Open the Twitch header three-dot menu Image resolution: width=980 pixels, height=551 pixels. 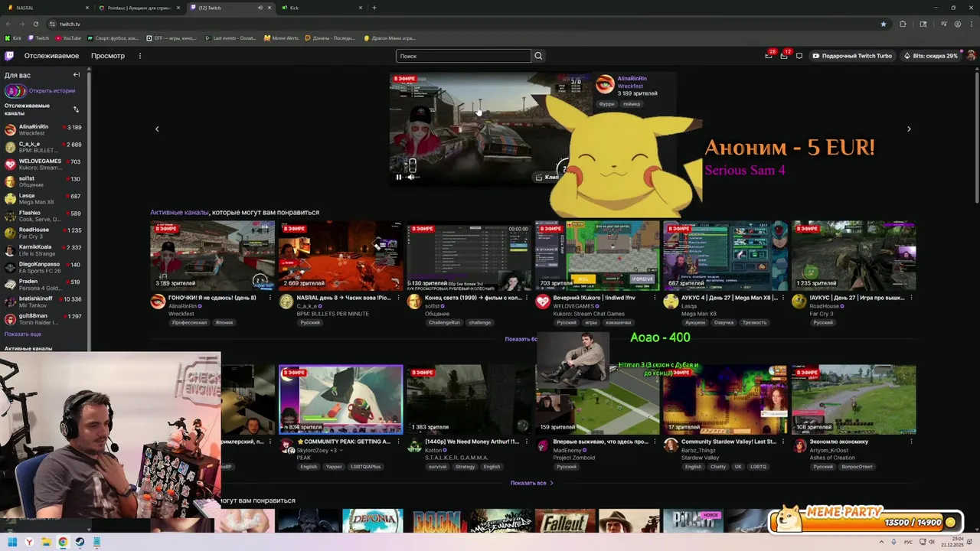139,56
